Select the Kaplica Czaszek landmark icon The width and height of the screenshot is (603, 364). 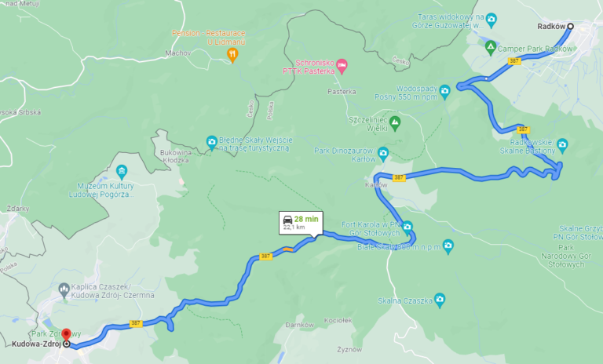(64, 290)
